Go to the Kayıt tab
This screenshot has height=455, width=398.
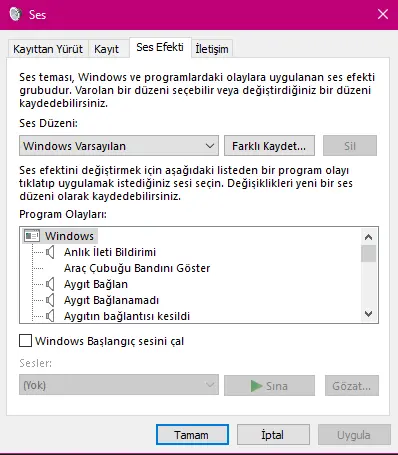[x=106, y=49]
